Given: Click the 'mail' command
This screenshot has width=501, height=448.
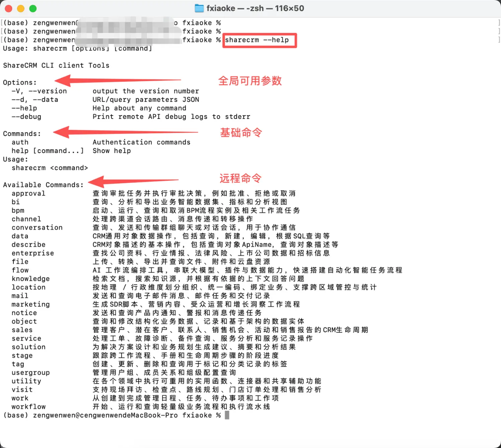Looking at the screenshot, I should click(20, 296).
